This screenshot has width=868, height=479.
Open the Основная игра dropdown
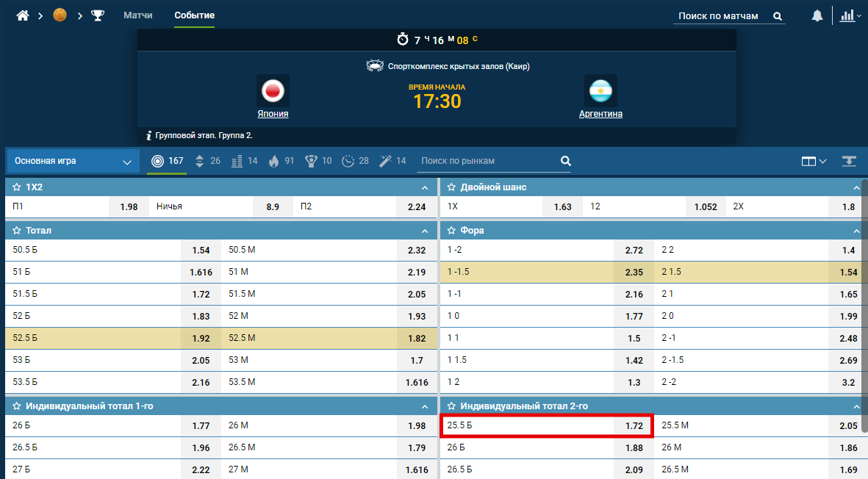pos(73,161)
